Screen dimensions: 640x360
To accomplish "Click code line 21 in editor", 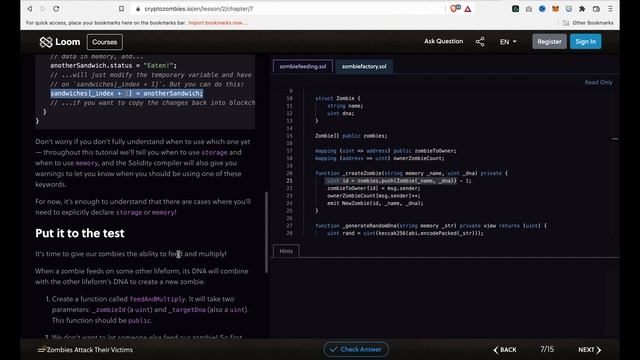I will point(398,181).
